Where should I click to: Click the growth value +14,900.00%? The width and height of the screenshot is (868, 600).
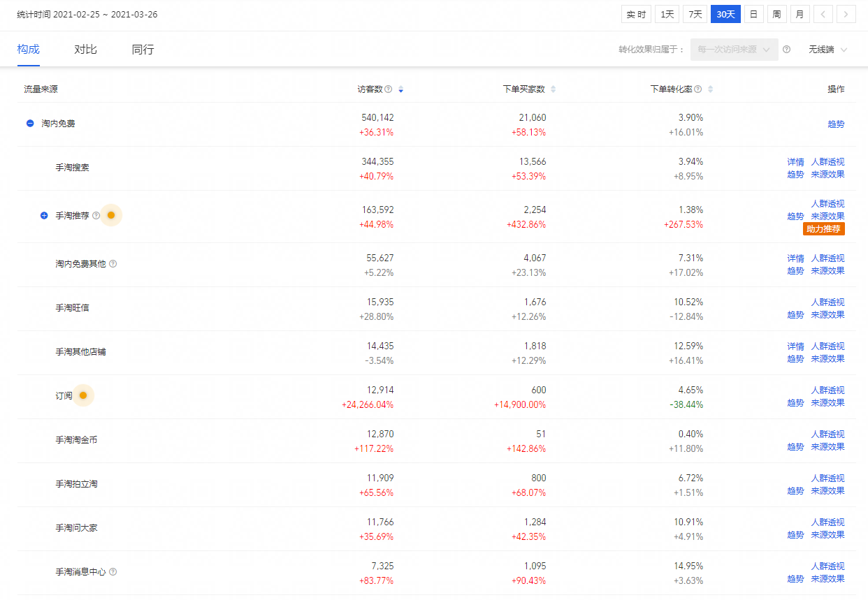point(520,404)
